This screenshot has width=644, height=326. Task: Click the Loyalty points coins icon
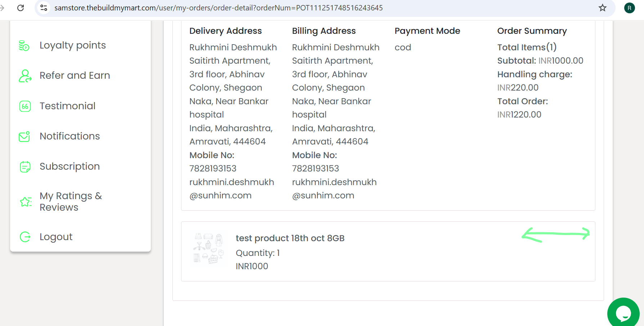click(24, 46)
